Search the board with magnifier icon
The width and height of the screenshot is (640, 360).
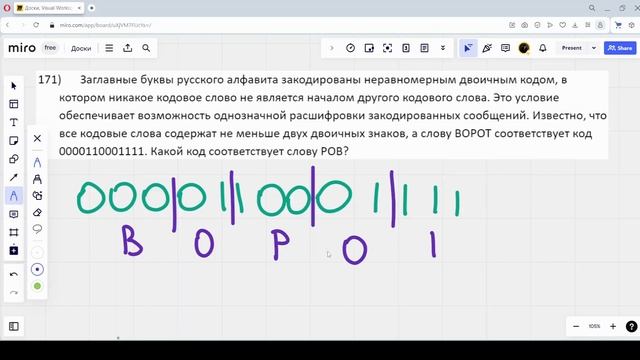(x=146, y=48)
